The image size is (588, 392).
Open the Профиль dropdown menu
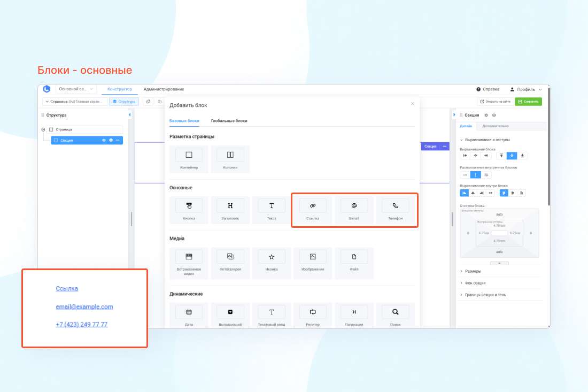click(526, 89)
